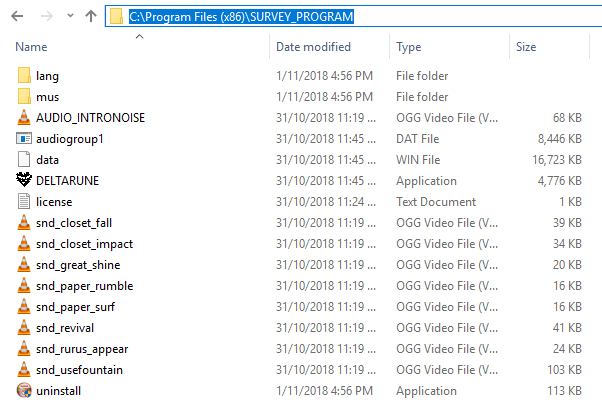Click the folder icon in address bar
The height and width of the screenshot is (412, 602).
[x=116, y=17]
